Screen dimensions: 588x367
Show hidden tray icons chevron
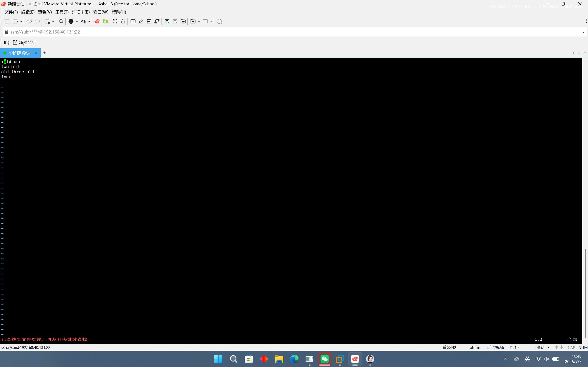point(505,359)
